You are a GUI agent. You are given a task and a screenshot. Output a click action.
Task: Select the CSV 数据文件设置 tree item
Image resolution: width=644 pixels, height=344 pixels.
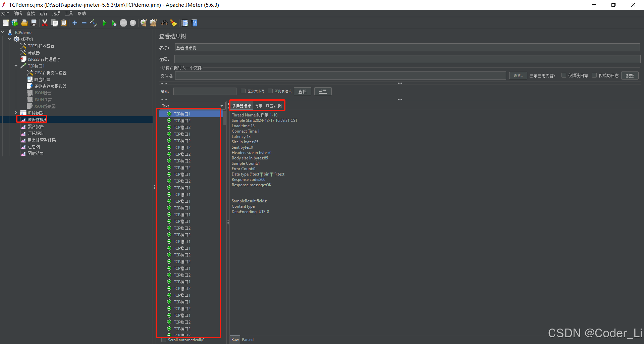50,73
